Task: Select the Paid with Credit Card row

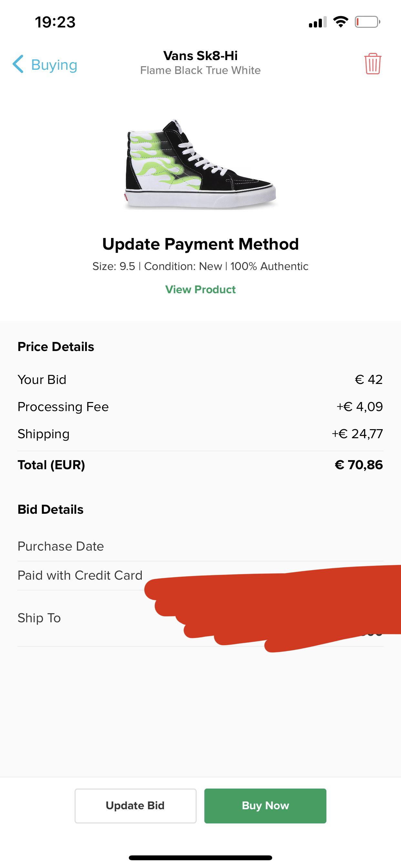Action: pos(80,575)
